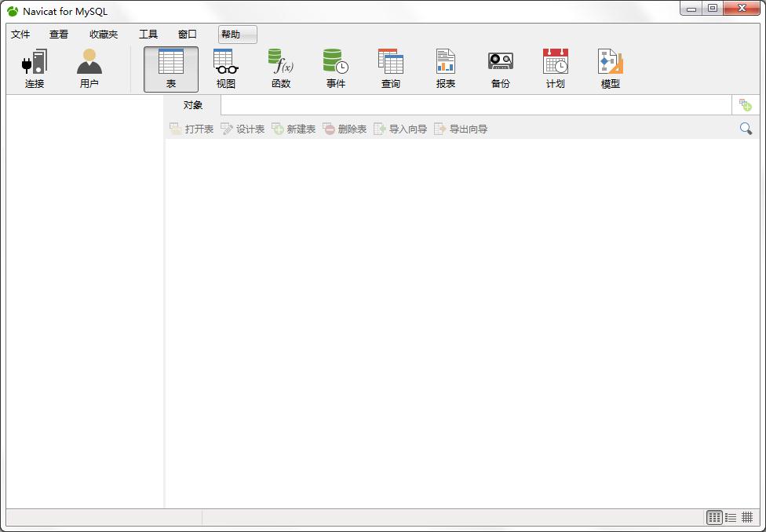Switch to list view in status bar
The width and height of the screenshot is (766, 532).
pyautogui.click(x=731, y=517)
